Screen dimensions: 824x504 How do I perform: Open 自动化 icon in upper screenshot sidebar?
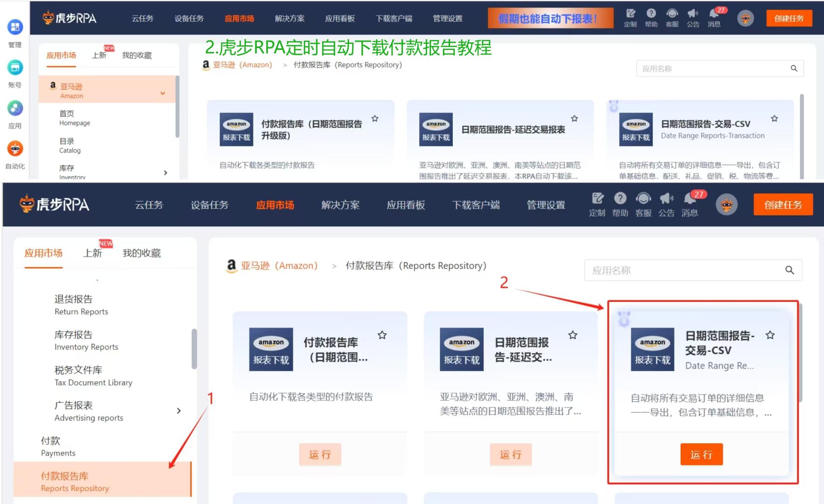point(15,149)
